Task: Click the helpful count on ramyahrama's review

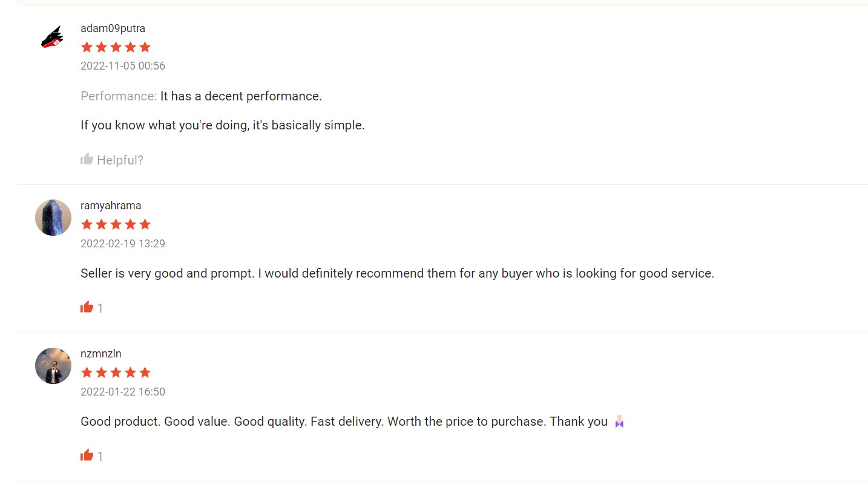Action: point(100,308)
